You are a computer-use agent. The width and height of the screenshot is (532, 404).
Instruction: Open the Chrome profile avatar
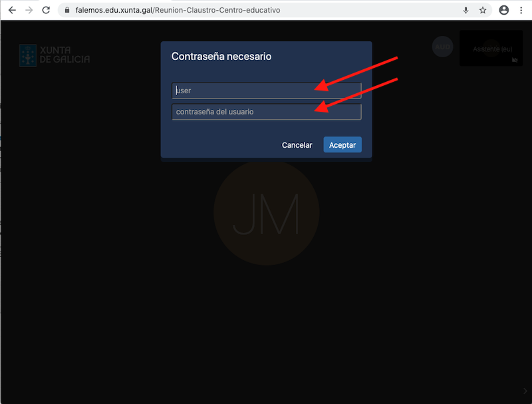tap(503, 10)
